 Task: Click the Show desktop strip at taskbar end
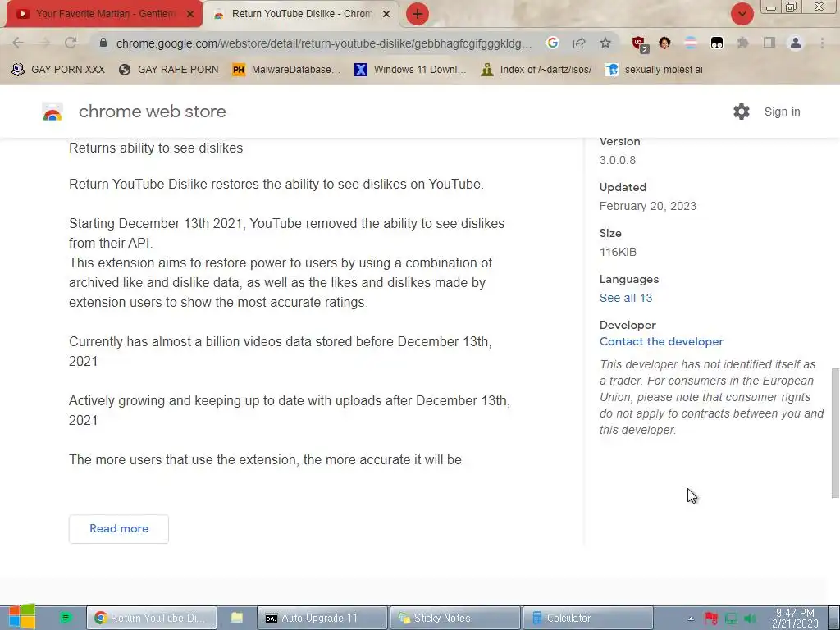click(833, 618)
